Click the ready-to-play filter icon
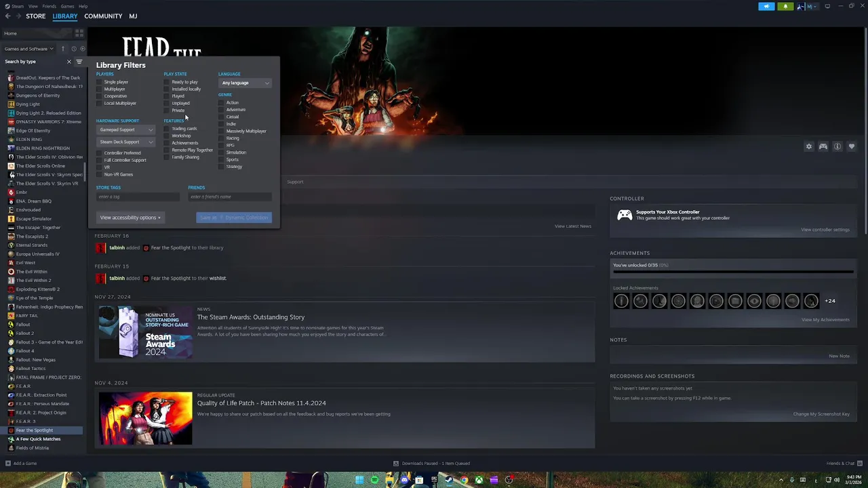The height and width of the screenshot is (488, 868). click(83, 49)
